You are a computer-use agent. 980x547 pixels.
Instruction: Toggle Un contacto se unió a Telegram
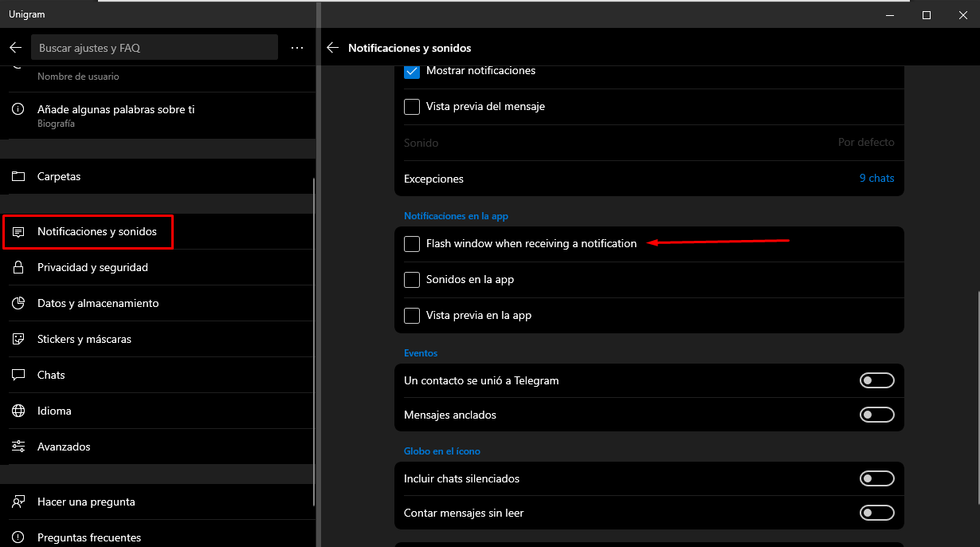[x=877, y=381]
